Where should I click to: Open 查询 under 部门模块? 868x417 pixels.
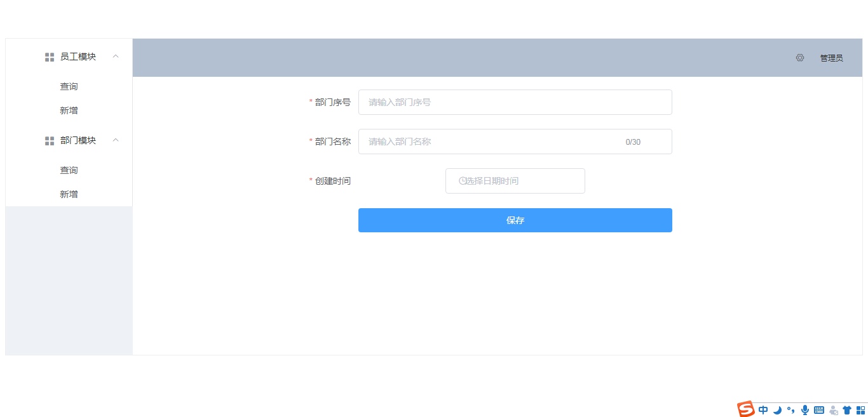(x=69, y=170)
